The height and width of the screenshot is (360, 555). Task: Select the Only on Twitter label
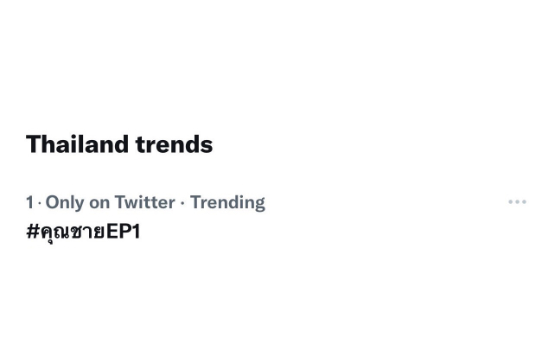pos(110,202)
